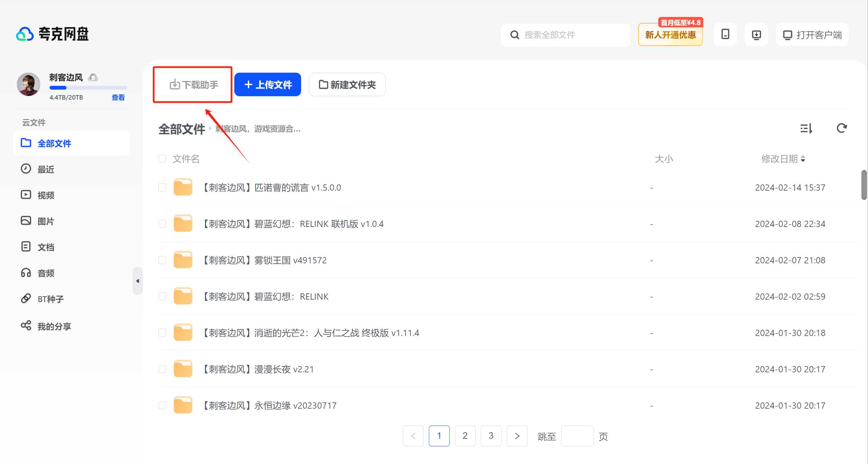
Task: Check the box for RELINK 联机版 v1.0.4
Action: [162, 224]
